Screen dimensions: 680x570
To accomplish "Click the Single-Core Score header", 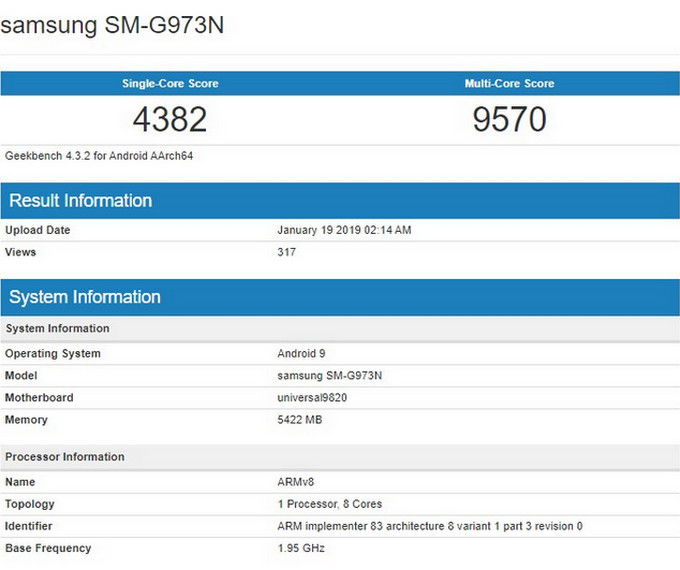I will point(170,83).
